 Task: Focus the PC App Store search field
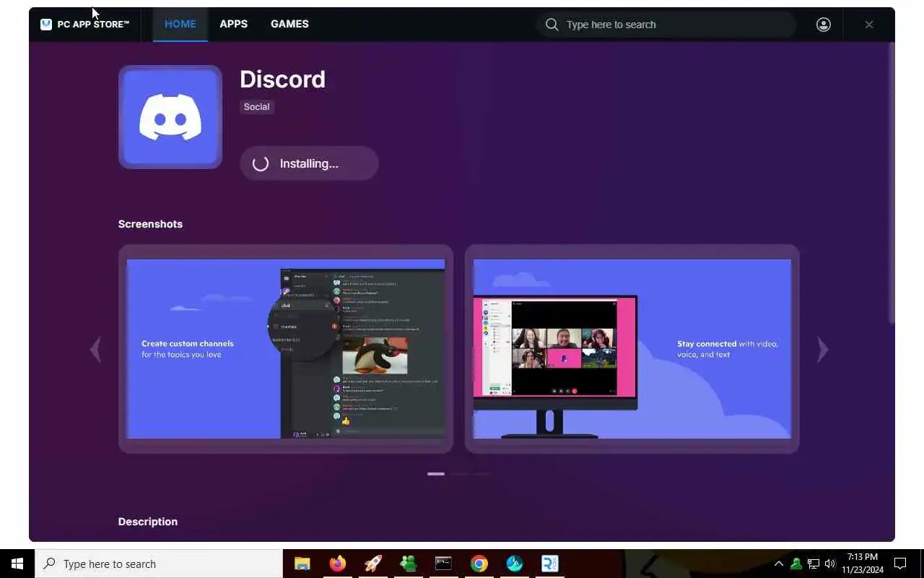[666, 25]
